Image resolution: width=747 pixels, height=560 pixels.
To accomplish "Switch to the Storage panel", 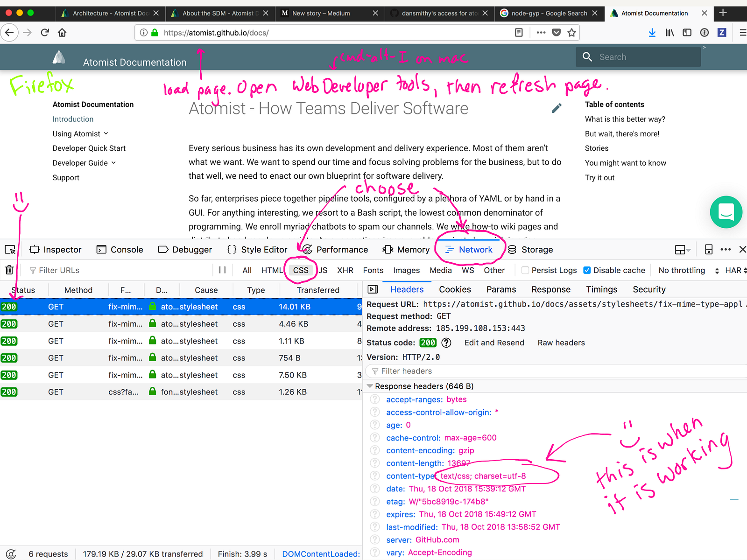I will pyautogui.click(x=530, y=250).
